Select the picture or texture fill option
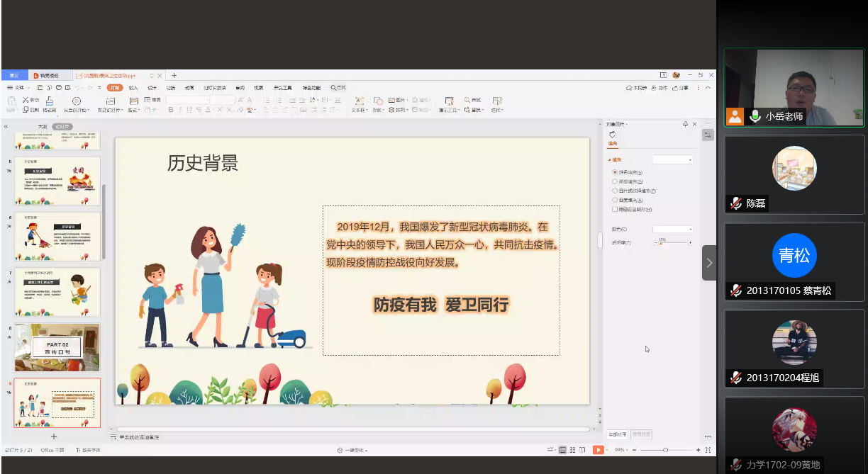 [614, 191]
